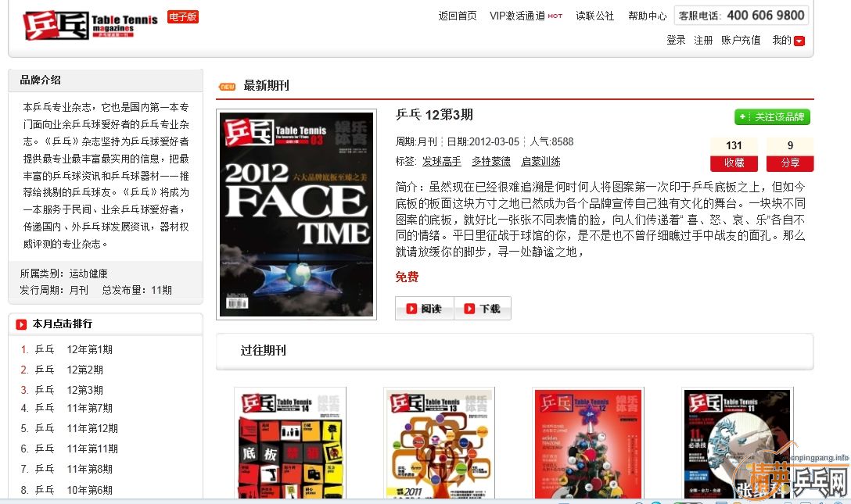Click the 人气:8588 popularity text
Image resolution: width=851 pixels, height=504 pixels.
click(x=551, y=142)
